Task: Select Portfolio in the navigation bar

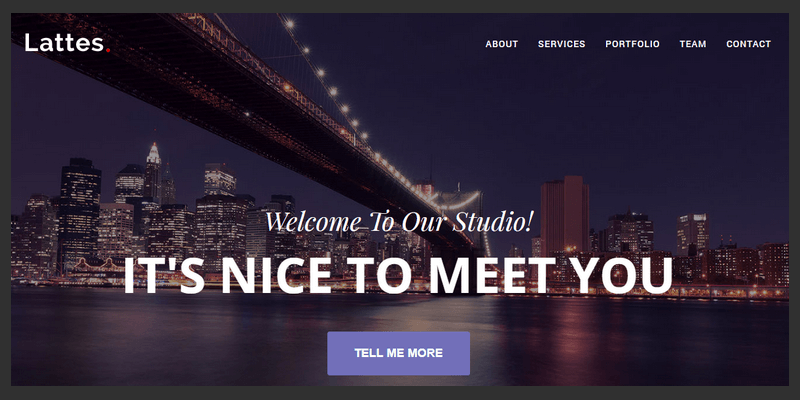Action: pyautogui.click(x=632, y=44)
